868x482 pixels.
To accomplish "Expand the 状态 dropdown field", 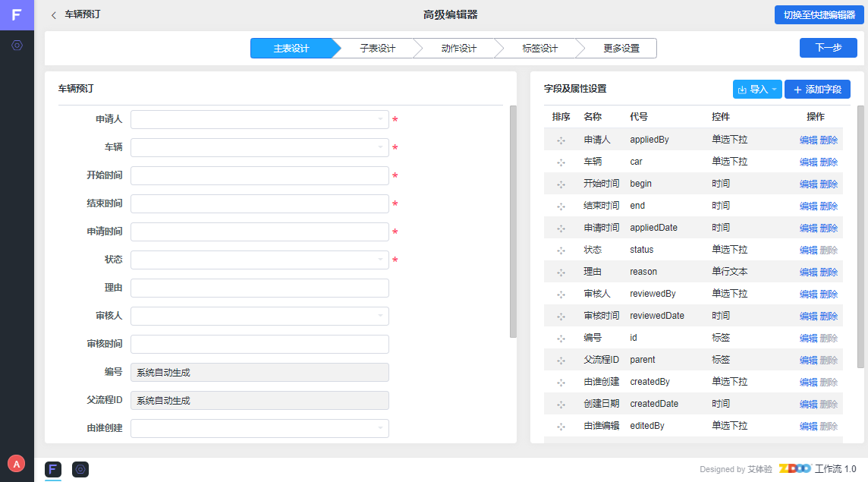I will tap(259, 260).
